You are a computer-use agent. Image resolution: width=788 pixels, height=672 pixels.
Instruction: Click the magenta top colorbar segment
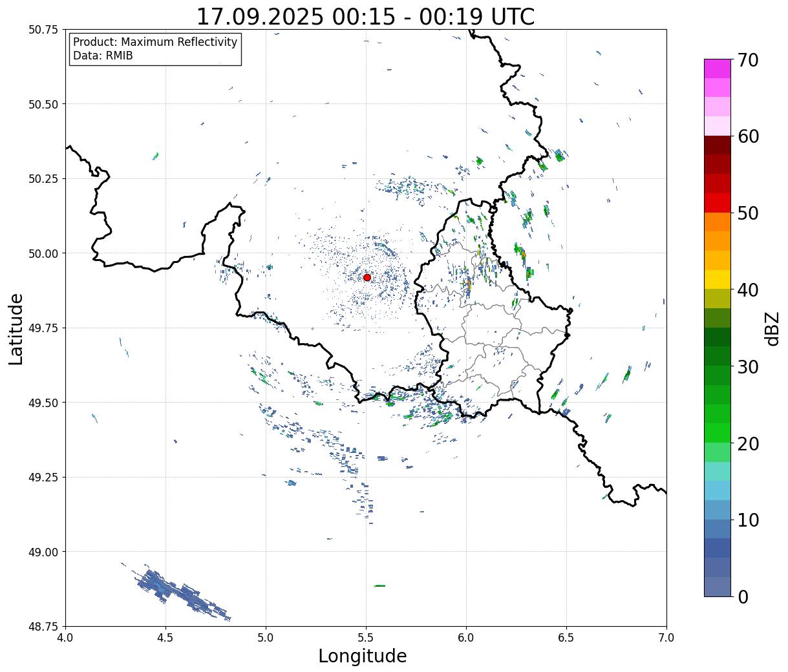(718, 68)
